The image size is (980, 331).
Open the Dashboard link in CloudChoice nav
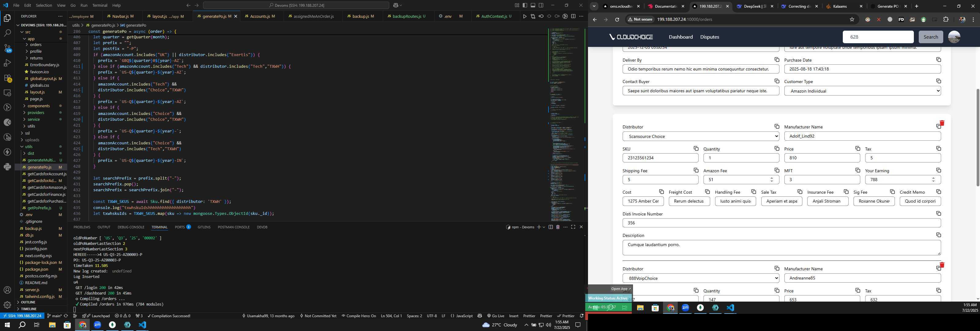[680, 37]
